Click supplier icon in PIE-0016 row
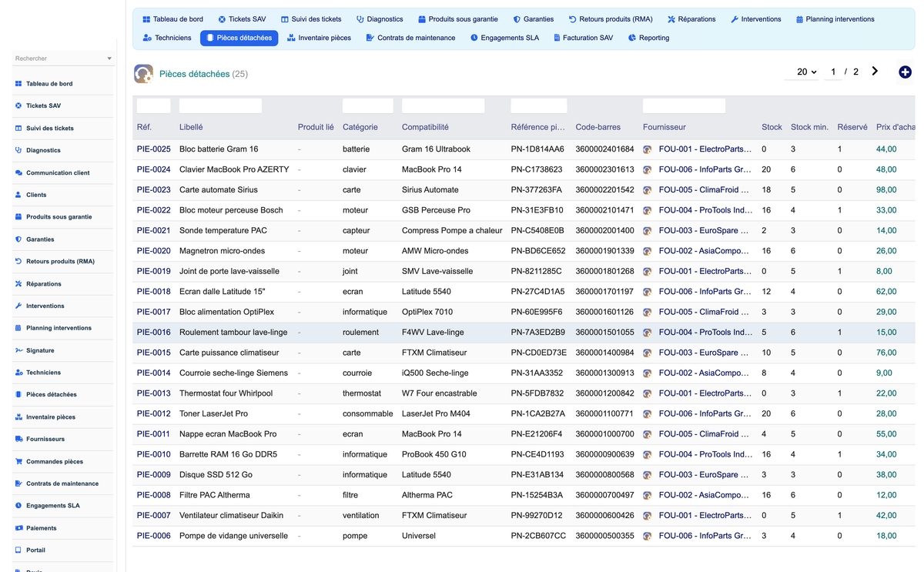 (x=648, y=333)
